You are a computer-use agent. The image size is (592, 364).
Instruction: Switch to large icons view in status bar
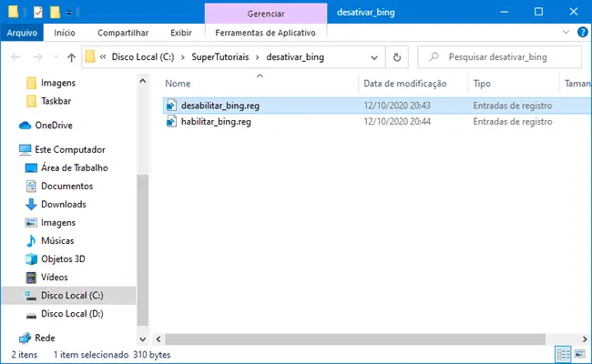coord(580,354)
